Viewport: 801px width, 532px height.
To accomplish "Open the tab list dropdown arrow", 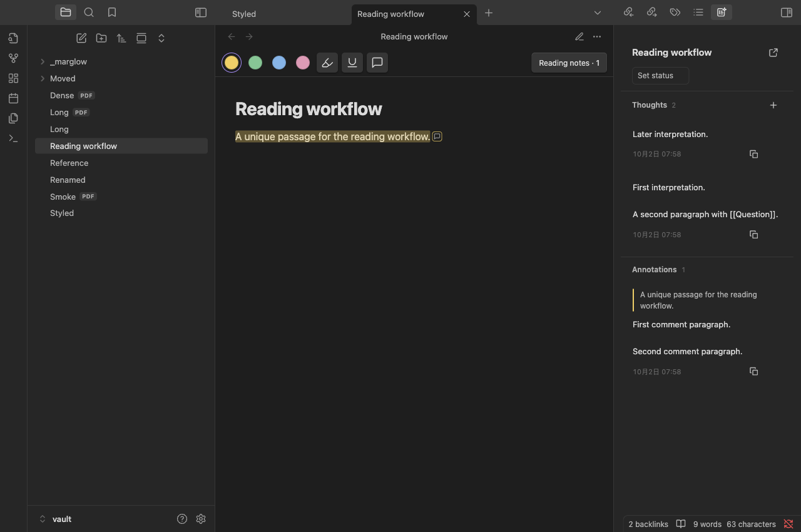I will click(x=598, y=13).
